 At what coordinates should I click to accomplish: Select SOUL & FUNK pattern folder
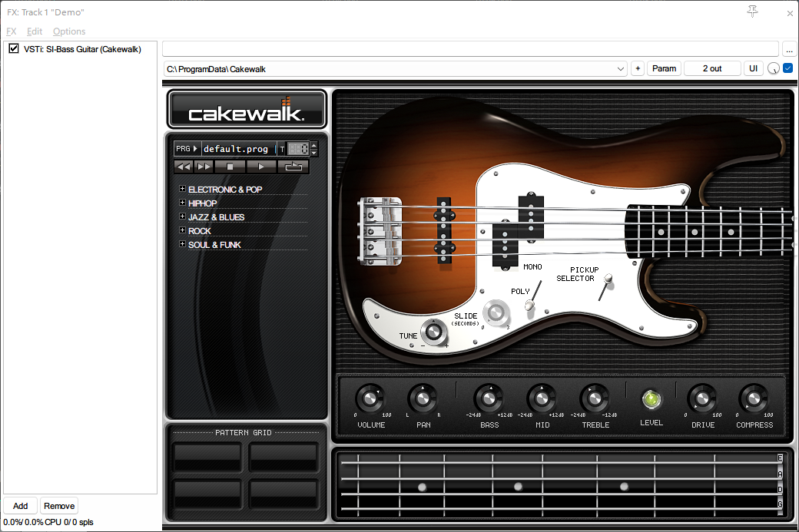(214, 245)
